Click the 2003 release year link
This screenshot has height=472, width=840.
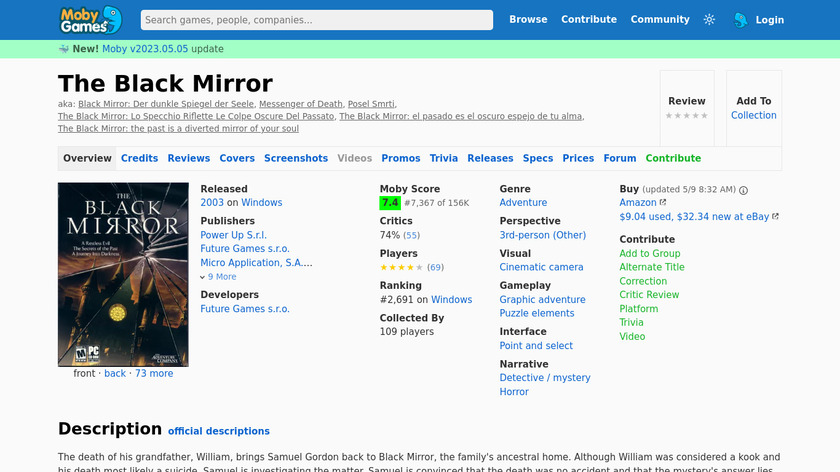point(212,203)
